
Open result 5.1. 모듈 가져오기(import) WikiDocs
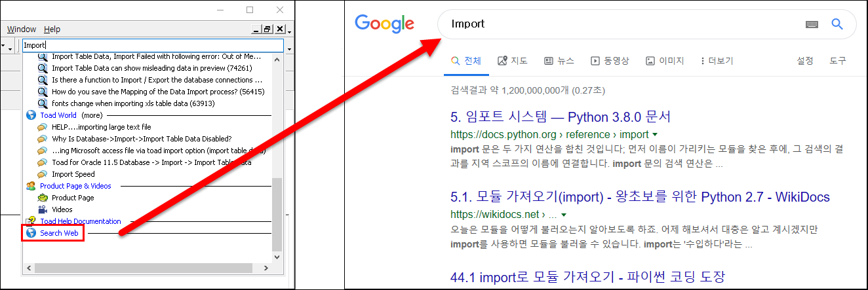641,197
